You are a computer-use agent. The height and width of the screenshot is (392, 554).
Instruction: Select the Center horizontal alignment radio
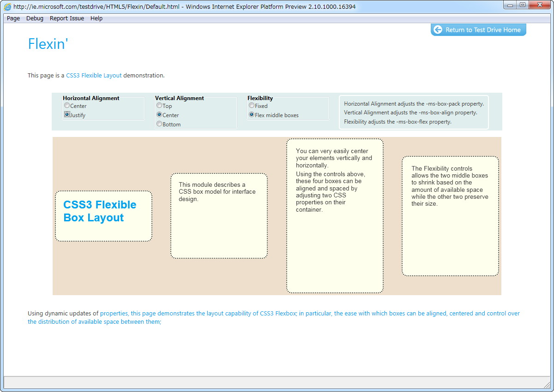point(67,106)
